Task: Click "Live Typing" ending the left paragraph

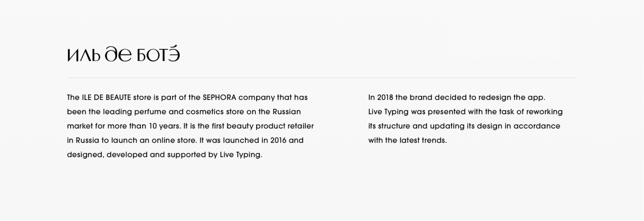Action: [241, 155]
